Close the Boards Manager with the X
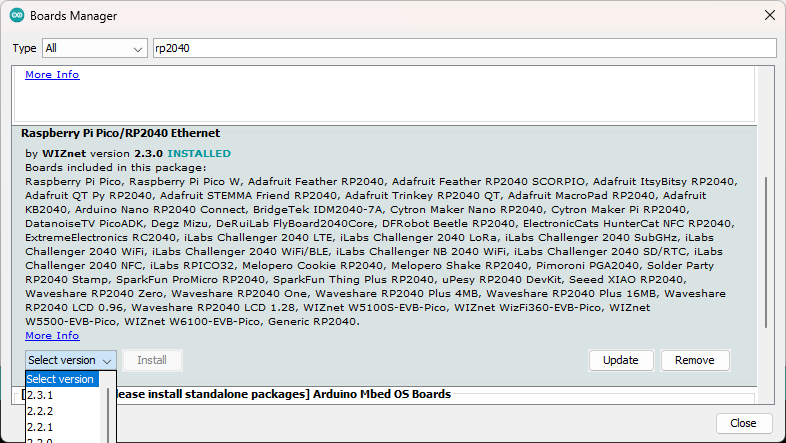Screen dimensions: 786x443 coord(770,16)
